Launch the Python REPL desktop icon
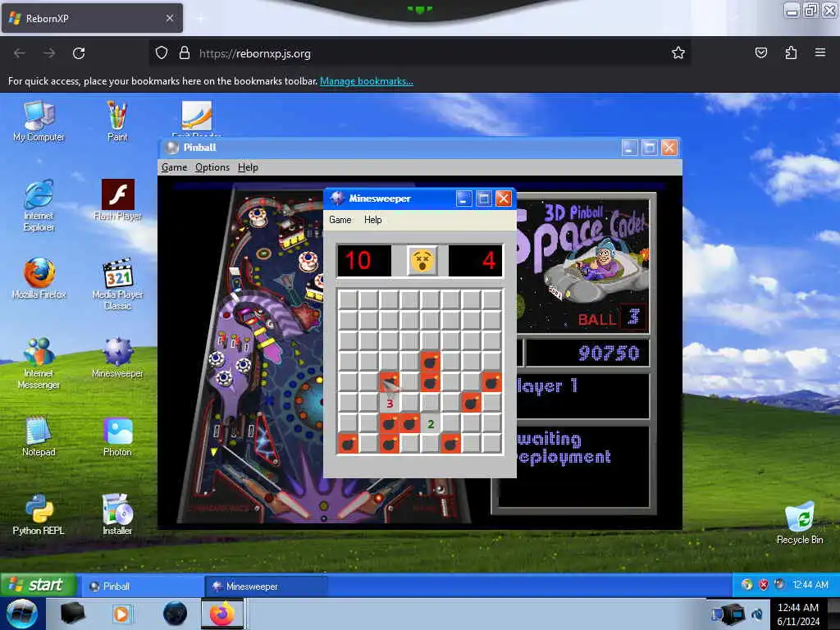Screen dimensions: 840x630 click(39, 515)
